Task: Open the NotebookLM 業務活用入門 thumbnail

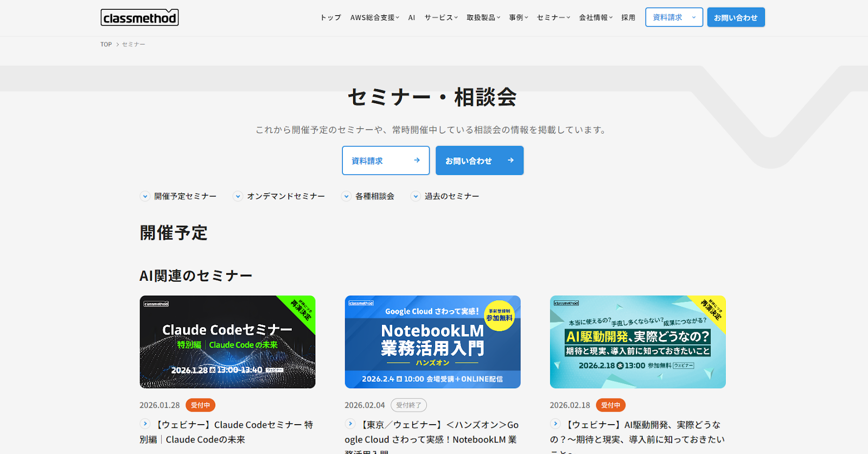Action: [432, 342]
